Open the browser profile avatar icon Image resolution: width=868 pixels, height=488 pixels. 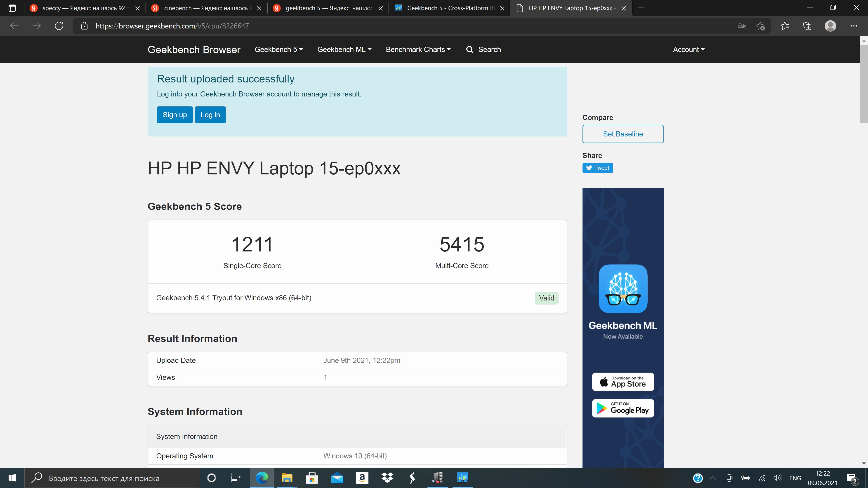830,26
